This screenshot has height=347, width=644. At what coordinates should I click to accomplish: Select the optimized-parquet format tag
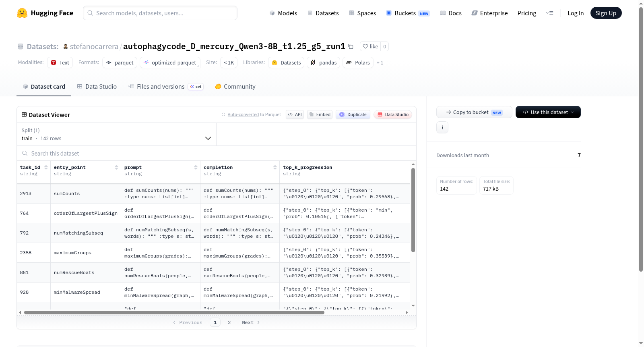tap(170, 62)
